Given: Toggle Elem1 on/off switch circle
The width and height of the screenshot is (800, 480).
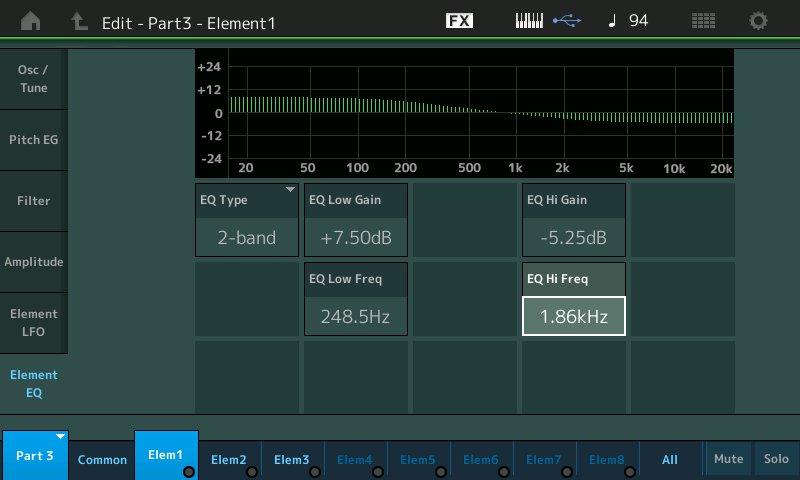Looking at the screenshot, I should click(189, 472).
